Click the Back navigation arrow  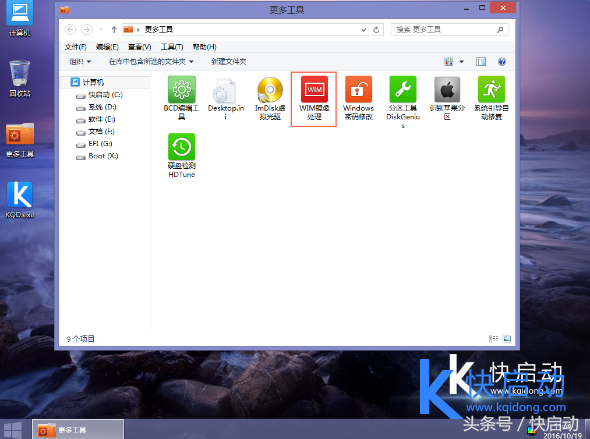coord(70,29)
